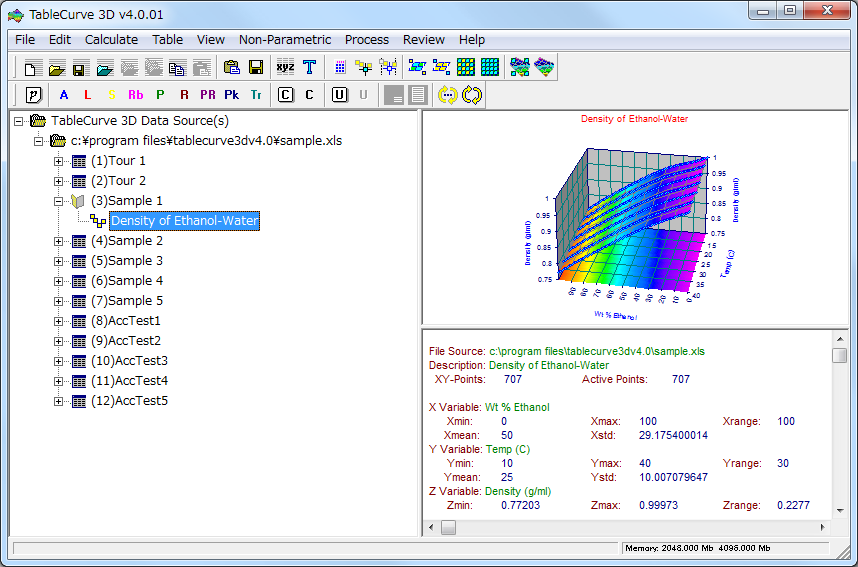This screenshot has height=567, width=858.
Task: Open the Non-Parametric menu
Action: pos(284,40)
